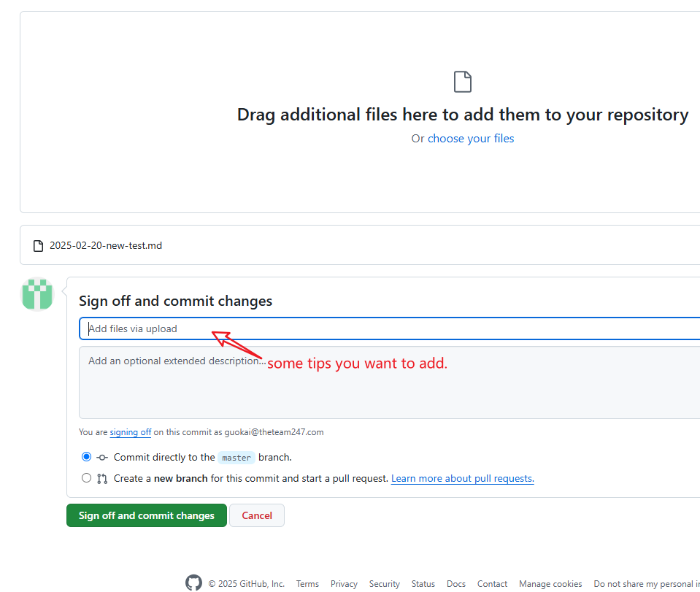
Task: Click the file icon beside 2025-02-20-new-test.md
Action: point(39,246)
